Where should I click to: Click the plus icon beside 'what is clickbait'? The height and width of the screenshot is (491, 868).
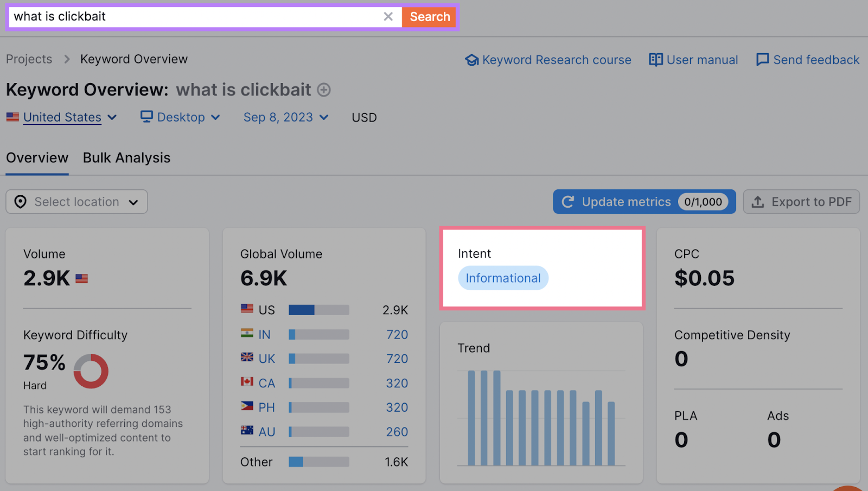coord(324,90)
